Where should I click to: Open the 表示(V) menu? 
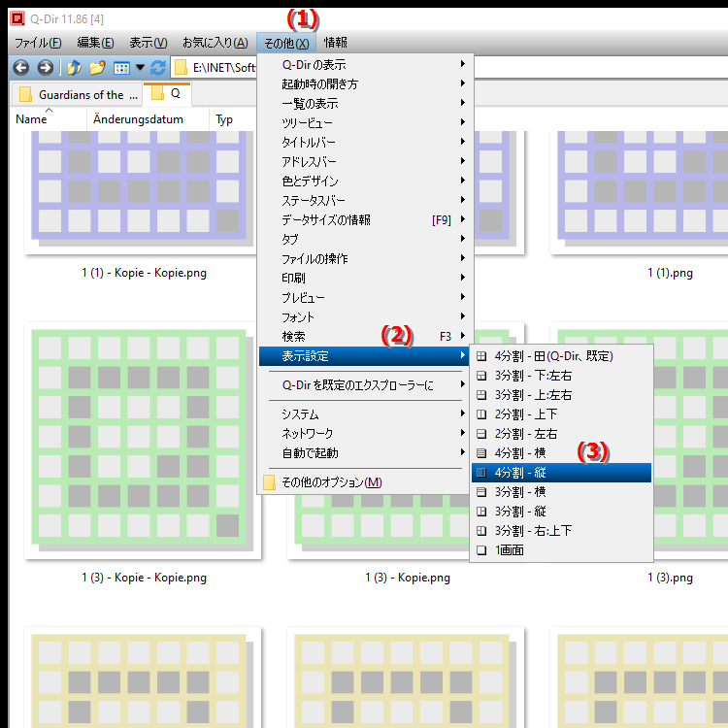149,43
